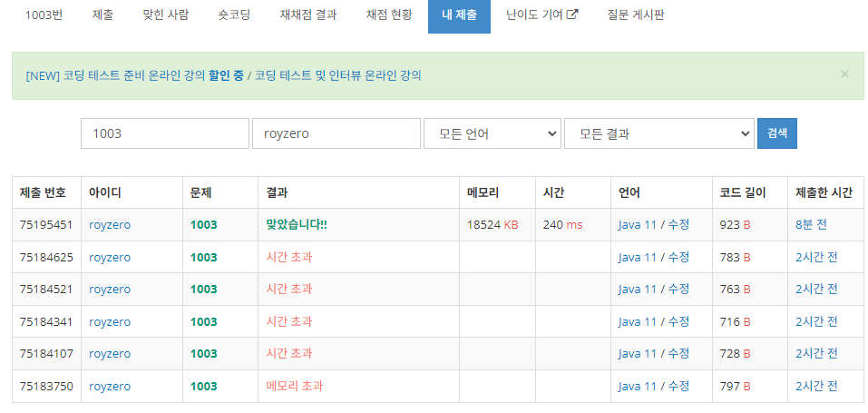868x413 pixels.
Task: Click 2시간 전 time in row 75183750
Action: [816, 386]
